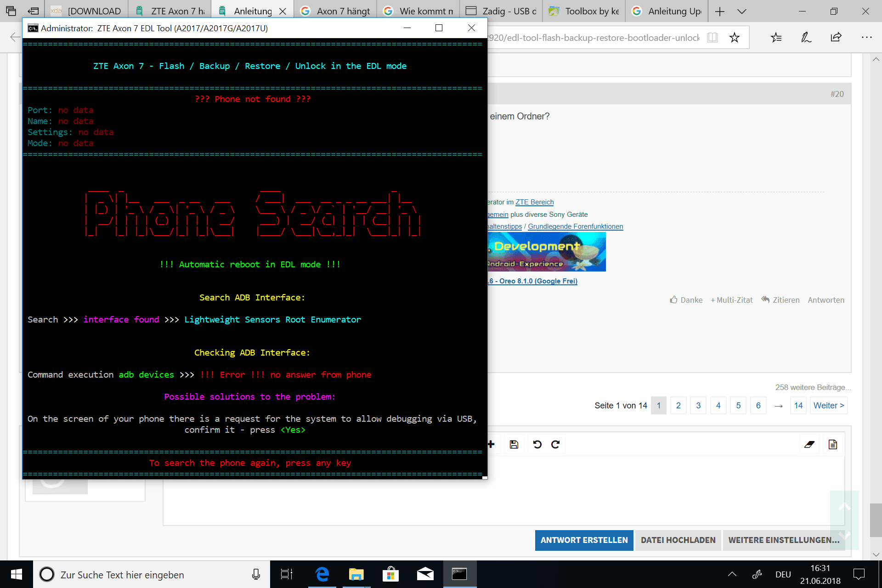Expand the tab list chevron
The width and height of the screenshot is (882, 588).
pos(741,11)
